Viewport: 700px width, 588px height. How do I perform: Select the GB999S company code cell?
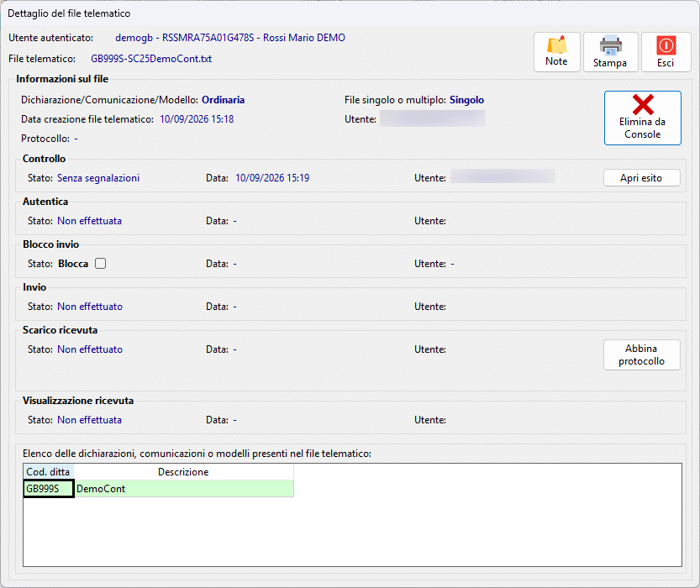[48, 489]
